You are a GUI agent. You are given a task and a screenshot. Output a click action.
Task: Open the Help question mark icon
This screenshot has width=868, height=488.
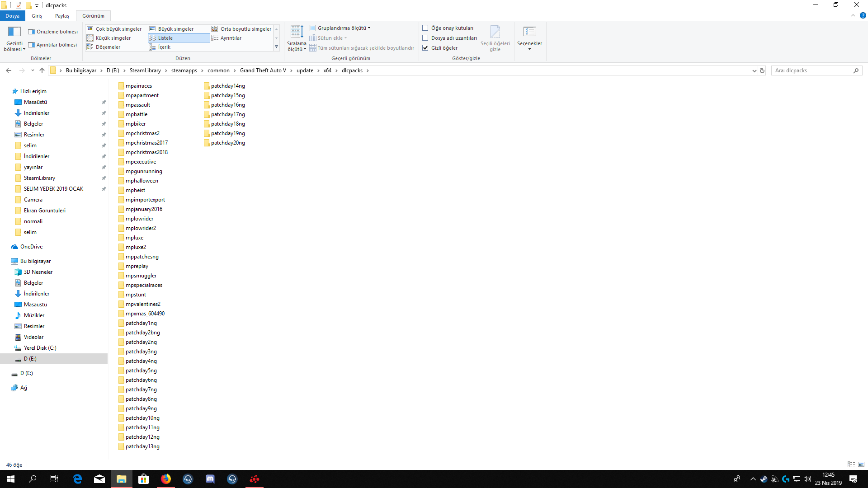pos(863,15)
